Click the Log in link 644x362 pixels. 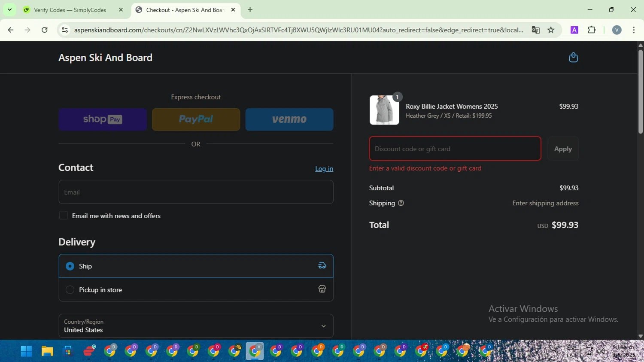coord(324,169)
